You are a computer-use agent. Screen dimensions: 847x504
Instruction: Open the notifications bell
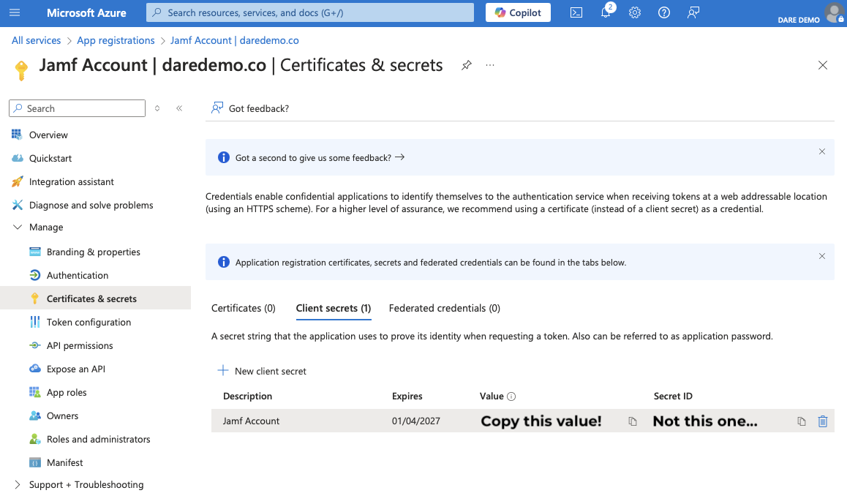pos(606,12)
